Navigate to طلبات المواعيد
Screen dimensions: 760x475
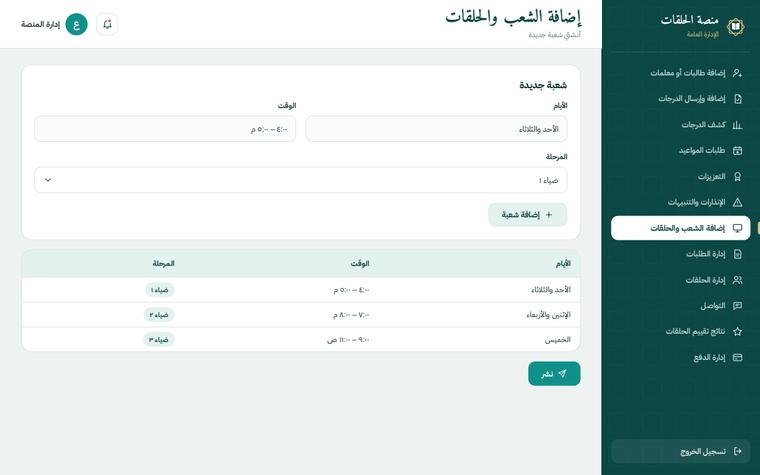point(681,150)
